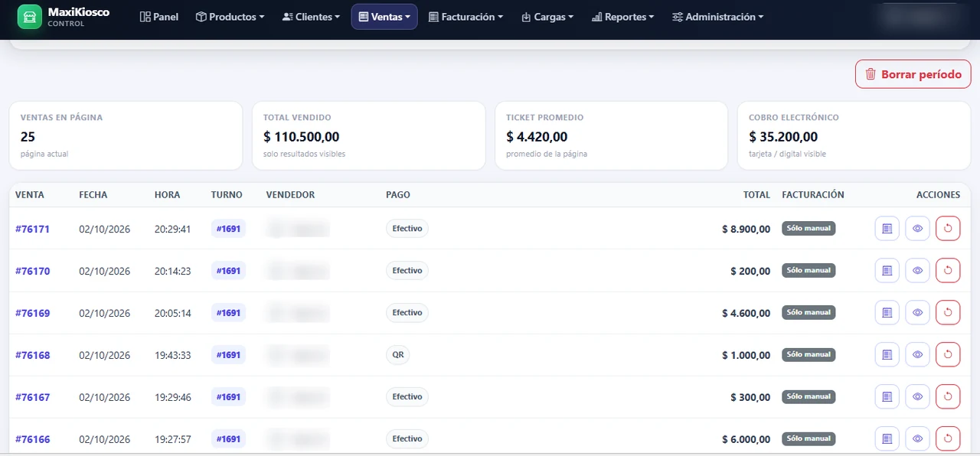
Task: Expand the Reportes dropdown menu
Action: [x=622, y=17]
